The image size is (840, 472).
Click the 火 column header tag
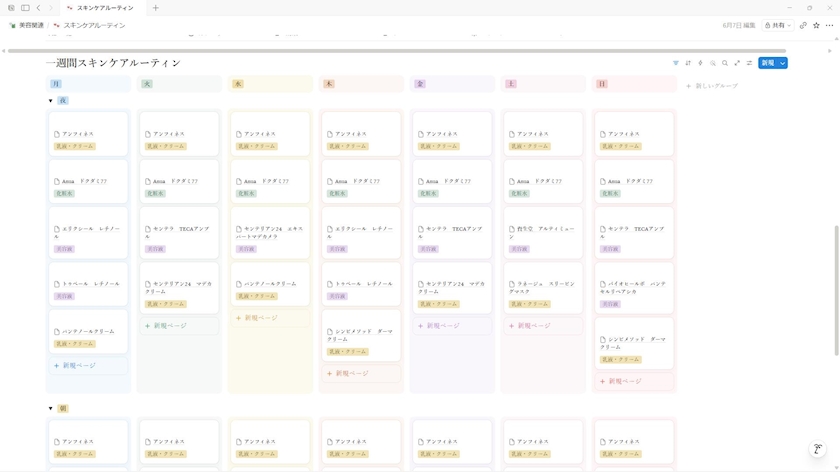(x=147, y=84)
